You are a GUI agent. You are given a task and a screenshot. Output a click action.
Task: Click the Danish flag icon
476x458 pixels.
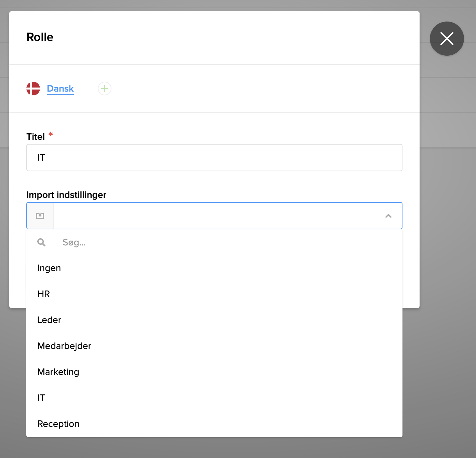pyautogui.click(x=33, y=89)
